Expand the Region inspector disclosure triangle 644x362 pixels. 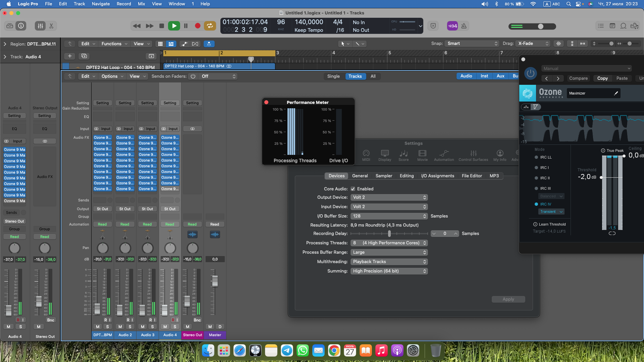click(x=5, y=44)
